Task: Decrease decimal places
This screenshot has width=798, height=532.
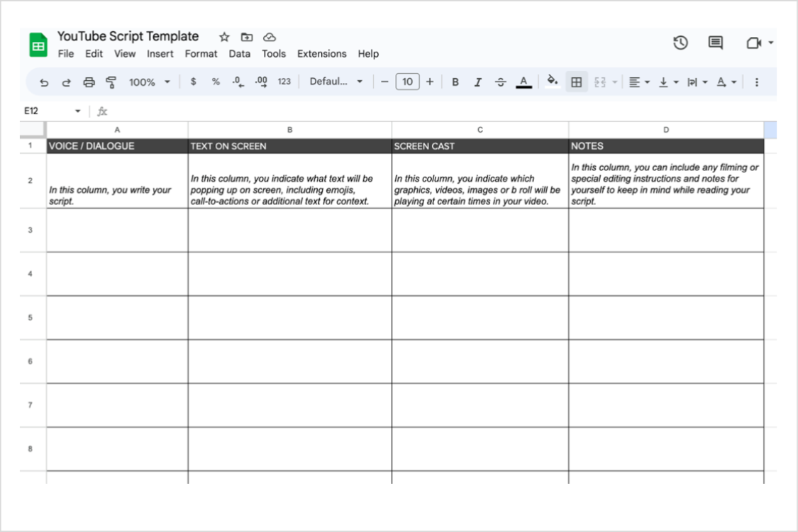Action: (x=238, y=82)
